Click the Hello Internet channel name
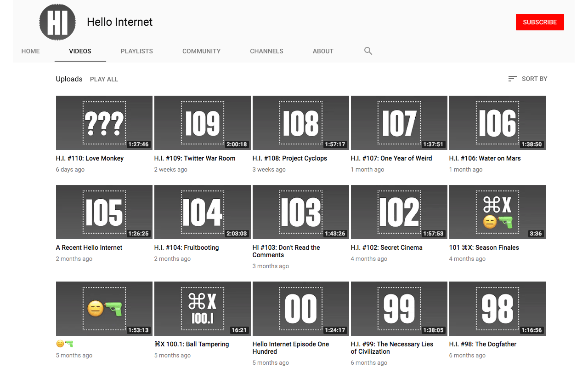The width and height of the screenshot is (588, 368). 119,22
